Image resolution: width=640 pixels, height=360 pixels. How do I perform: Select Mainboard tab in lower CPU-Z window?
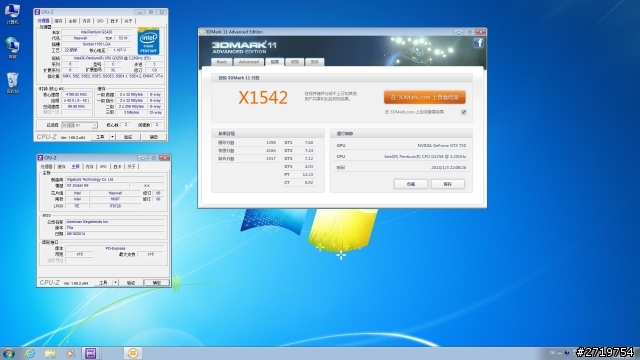76,167
